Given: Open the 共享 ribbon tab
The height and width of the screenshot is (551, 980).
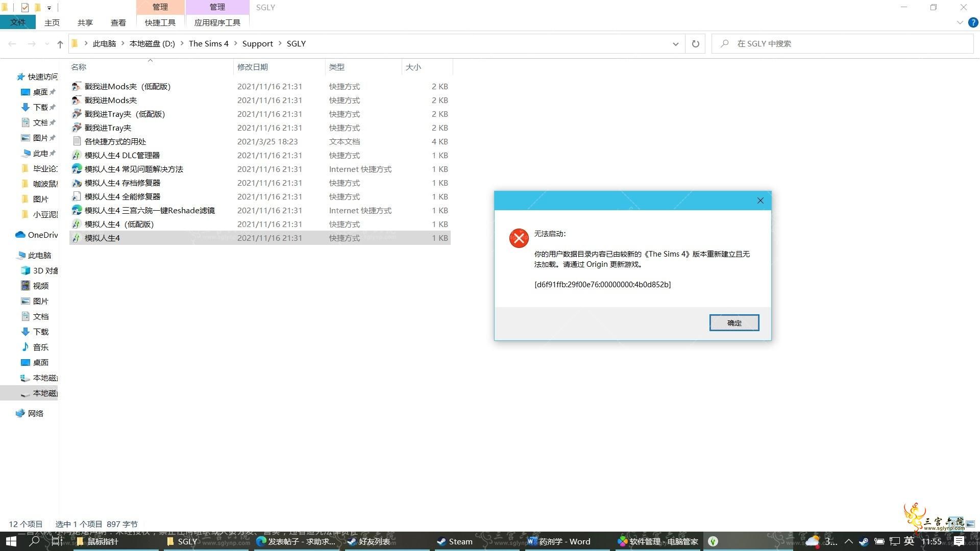Looking at the screenshot, I should point(85,22).
